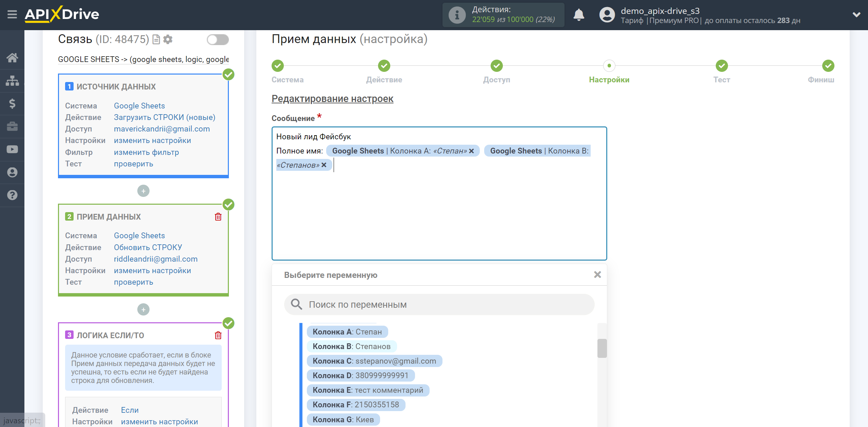Go to Доступ step

point(496,66)
